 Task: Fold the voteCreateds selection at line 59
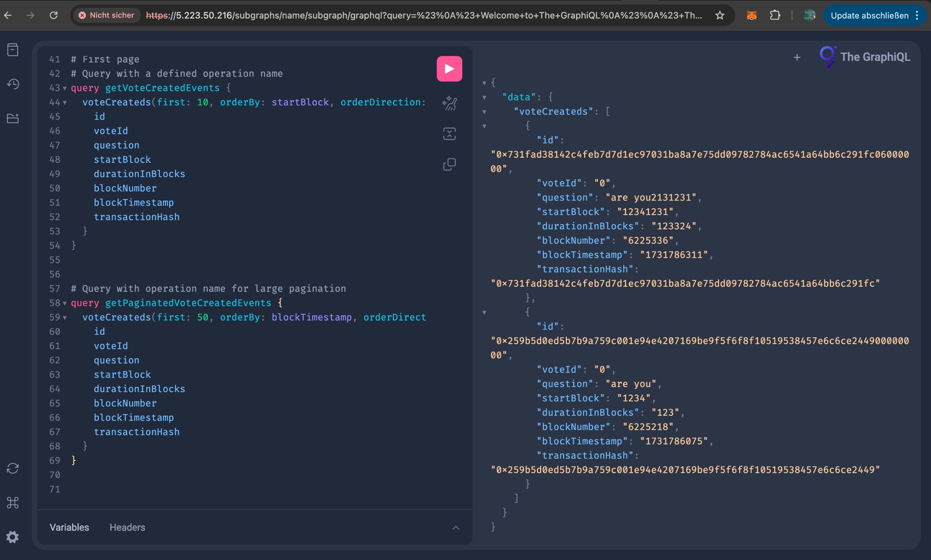tap(65, 318)
